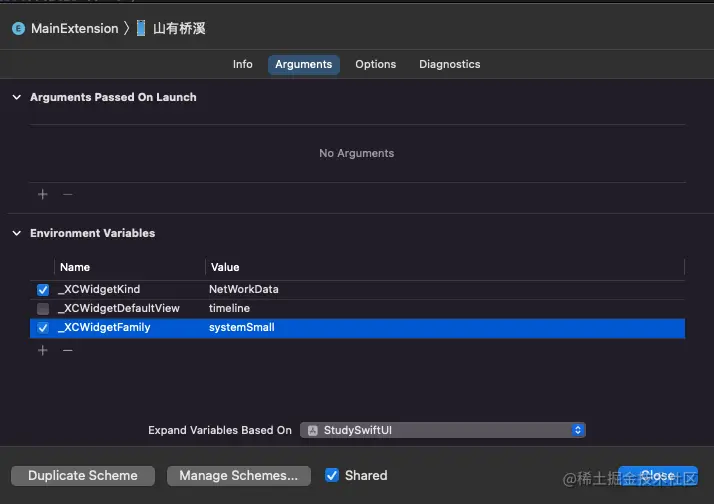Collapse the Environment Variables section
The width and height of the screenshot is (714, 504).
click(x=17, y=233)
